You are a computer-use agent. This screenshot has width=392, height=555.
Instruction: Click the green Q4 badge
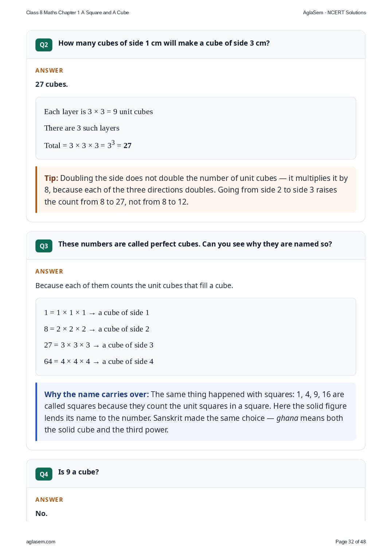44,474
